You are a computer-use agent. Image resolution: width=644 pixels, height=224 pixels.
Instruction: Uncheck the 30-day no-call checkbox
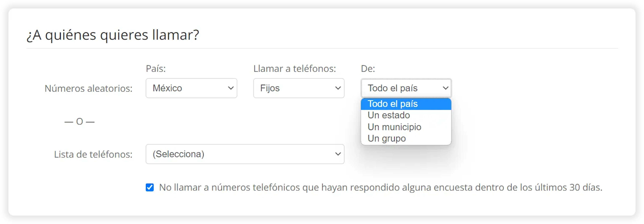[150, 187]
